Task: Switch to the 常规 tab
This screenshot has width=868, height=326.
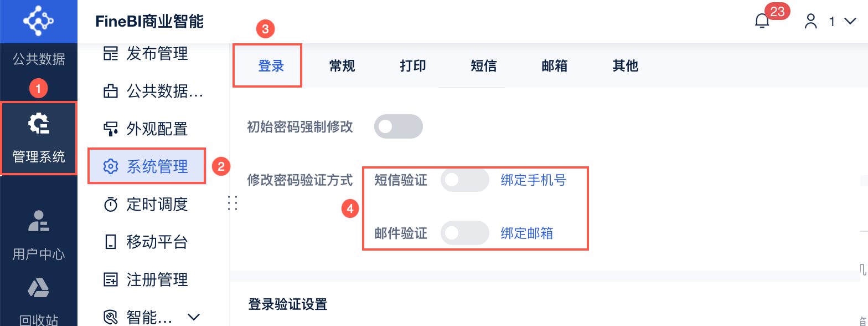Action: point(342,66)
